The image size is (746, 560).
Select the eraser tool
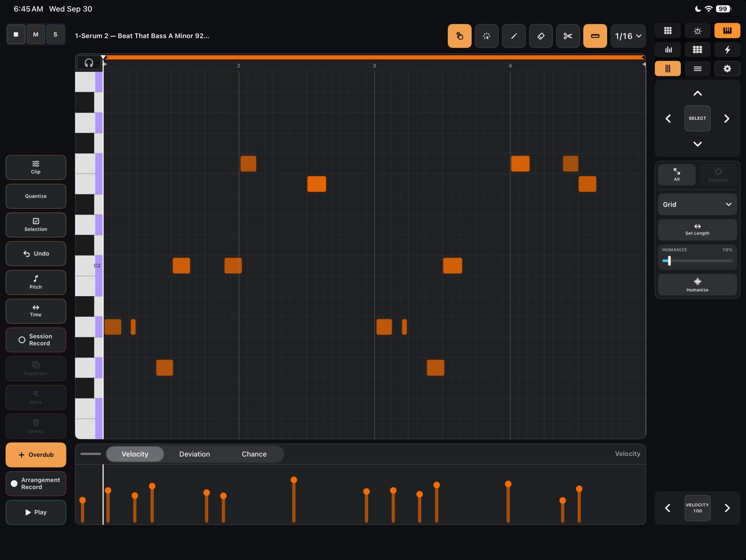tap(541, 36)
